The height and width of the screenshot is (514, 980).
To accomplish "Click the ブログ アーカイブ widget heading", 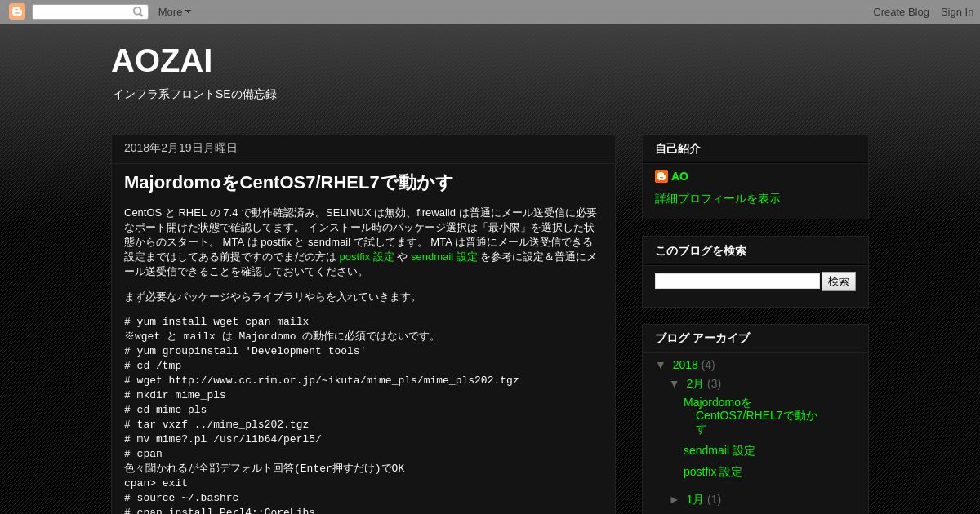I will coord(702,338).
